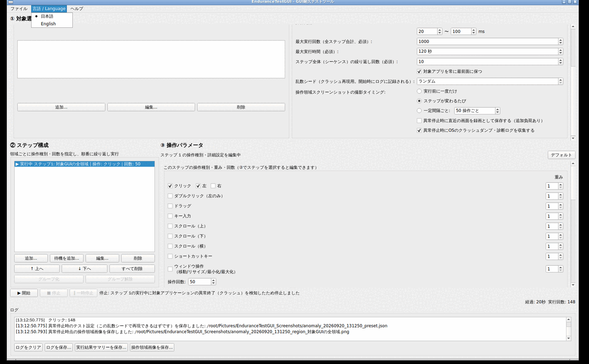
Task: Click 待機を追加... button
Action: coord(66,258)
